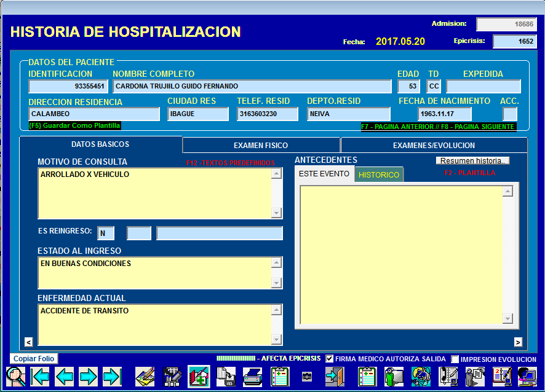Click the Nombre Completo field
The image size is (545, 392).
pyautogui.click(x=252, y=87)
